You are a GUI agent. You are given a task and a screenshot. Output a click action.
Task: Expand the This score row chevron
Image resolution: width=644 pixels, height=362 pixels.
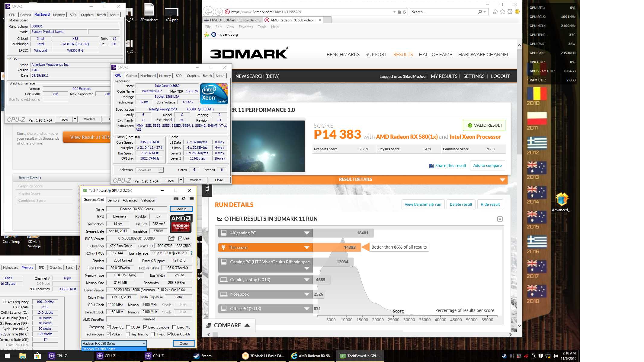(307, 247)
